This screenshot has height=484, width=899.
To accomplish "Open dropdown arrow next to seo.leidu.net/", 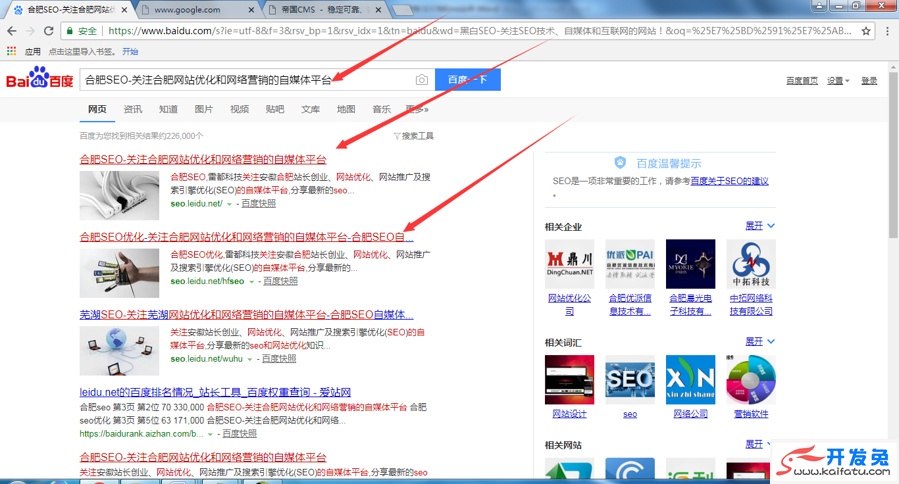I will tap(229, 204).
